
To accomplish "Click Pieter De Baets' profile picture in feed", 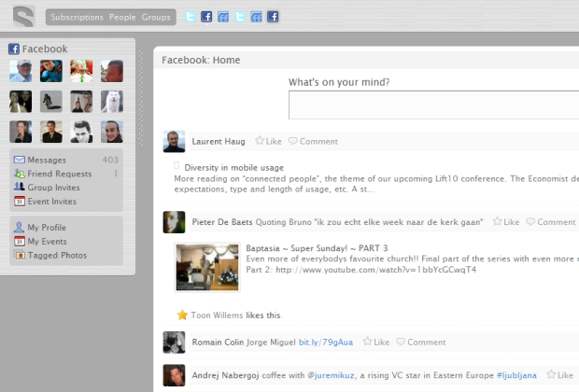I will pyautogui.click(x=174, y=222).
